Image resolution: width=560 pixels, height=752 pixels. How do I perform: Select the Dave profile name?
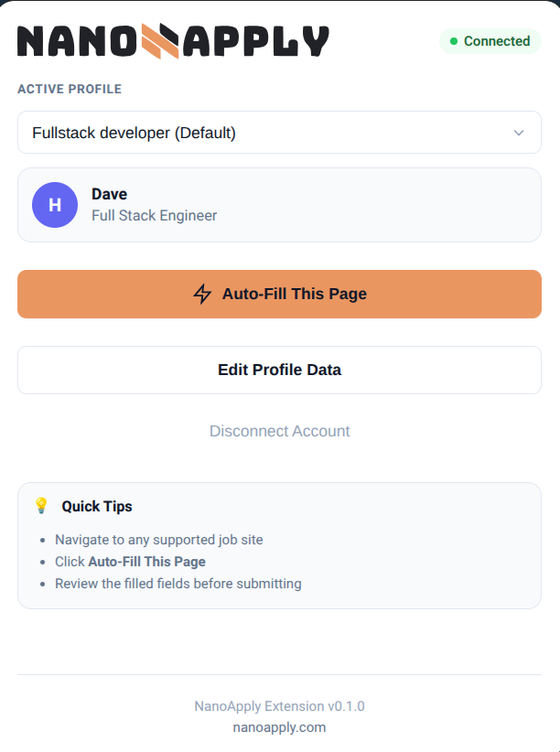click(109, 194)
